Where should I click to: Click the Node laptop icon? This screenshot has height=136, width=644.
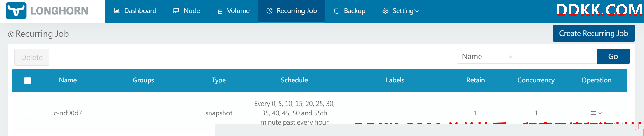176,11
